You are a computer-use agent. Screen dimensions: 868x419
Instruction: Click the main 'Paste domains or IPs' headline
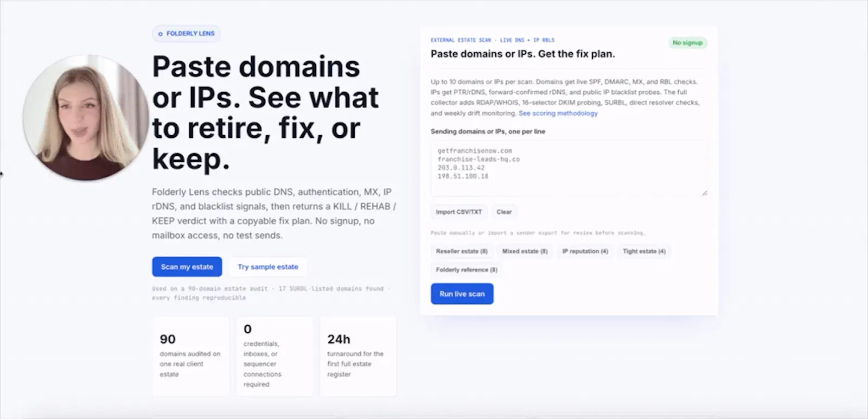265,113
